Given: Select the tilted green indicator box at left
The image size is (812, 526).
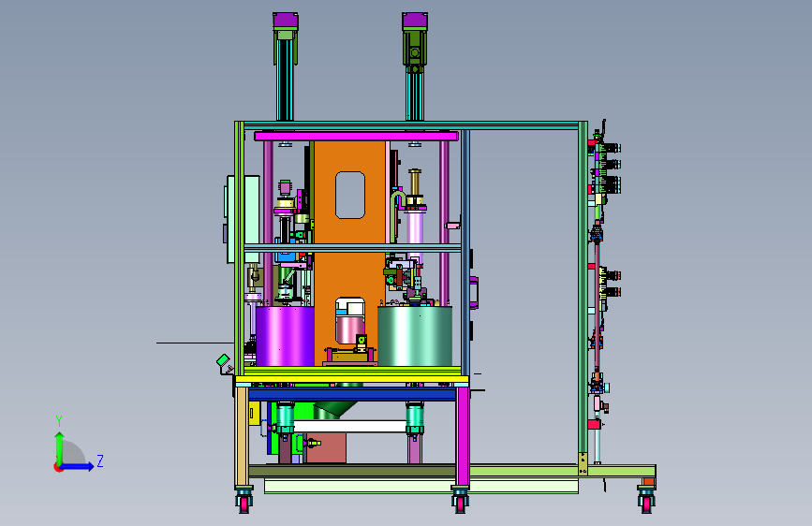Looking at the screenshot, I should coord(223,361).
